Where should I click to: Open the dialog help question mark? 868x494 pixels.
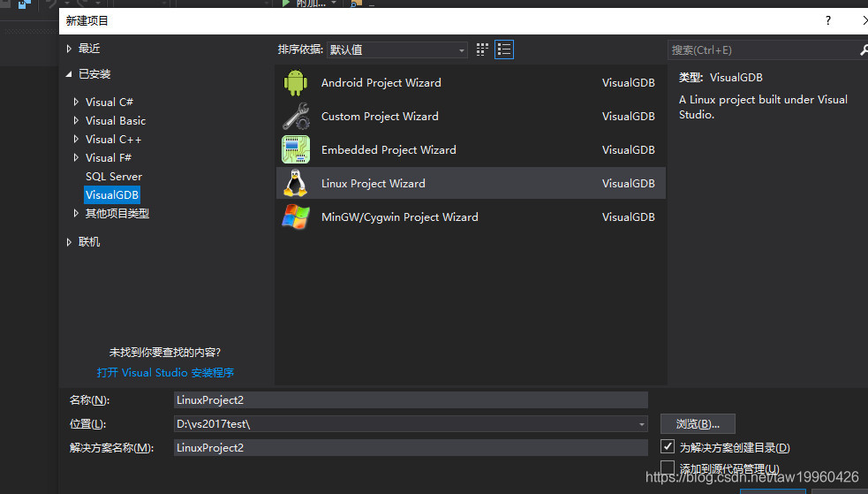828,21
